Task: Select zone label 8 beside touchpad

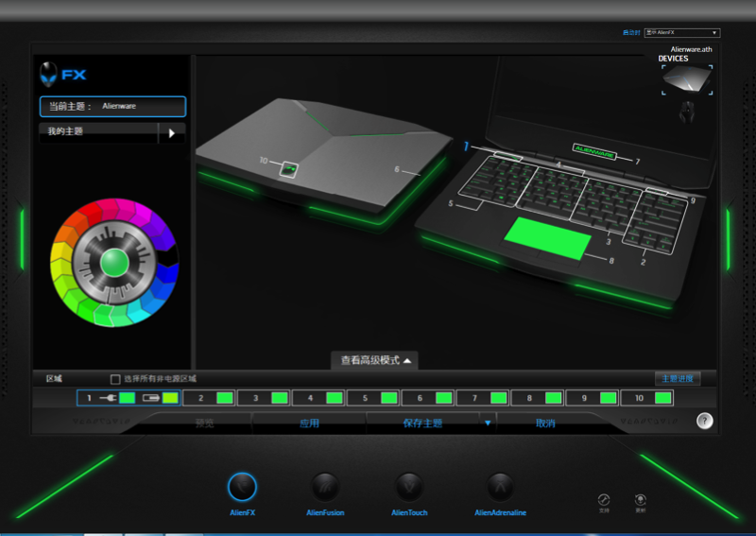Action: click(x=611, y=261)
